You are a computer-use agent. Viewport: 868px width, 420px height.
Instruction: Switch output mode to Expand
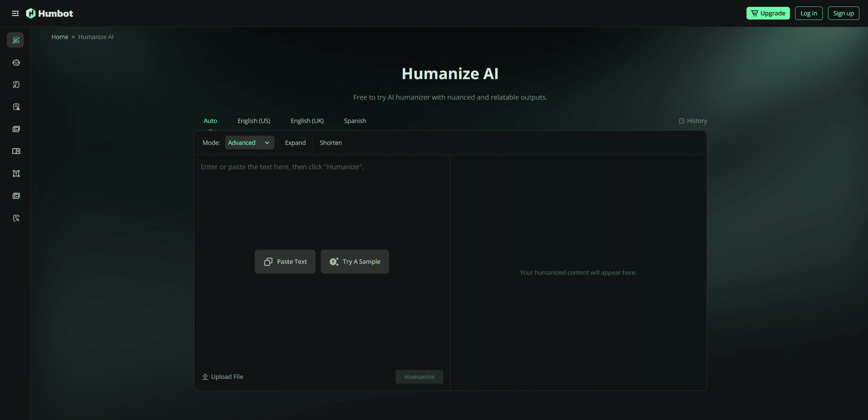pos(295,143)
